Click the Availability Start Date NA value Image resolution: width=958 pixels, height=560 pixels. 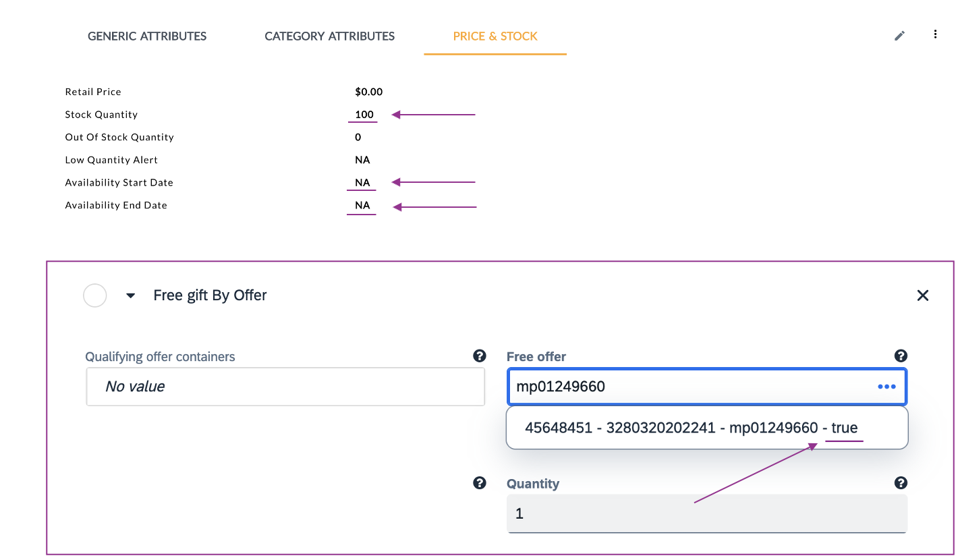(x=362, y=183)
